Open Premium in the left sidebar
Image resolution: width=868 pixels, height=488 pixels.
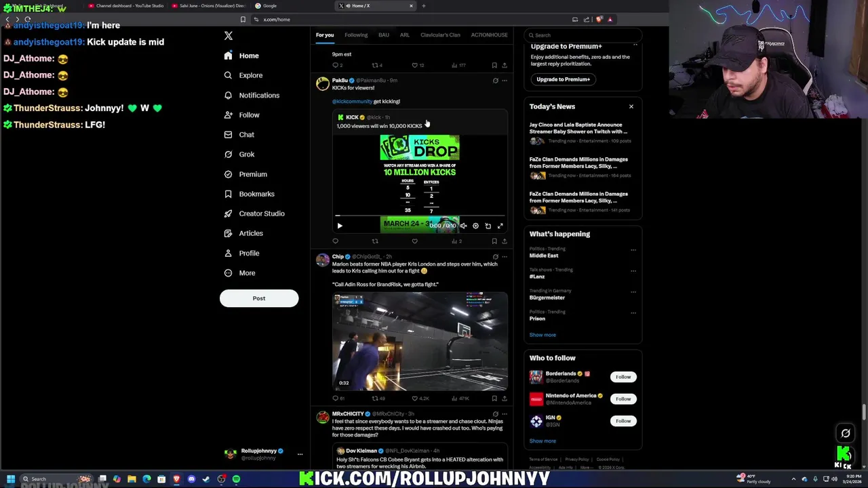click(x=245, y=174)
